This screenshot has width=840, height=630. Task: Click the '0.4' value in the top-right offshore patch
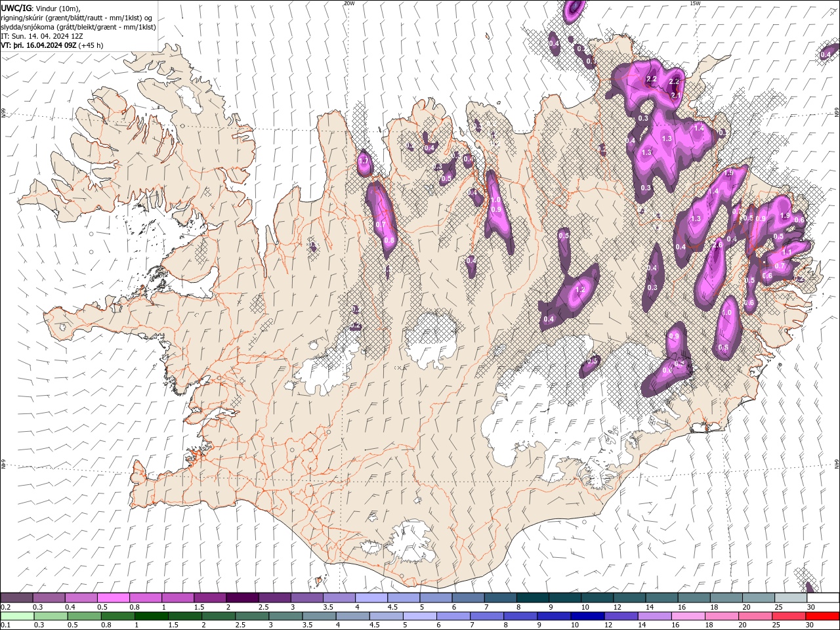tap(826, 54)
